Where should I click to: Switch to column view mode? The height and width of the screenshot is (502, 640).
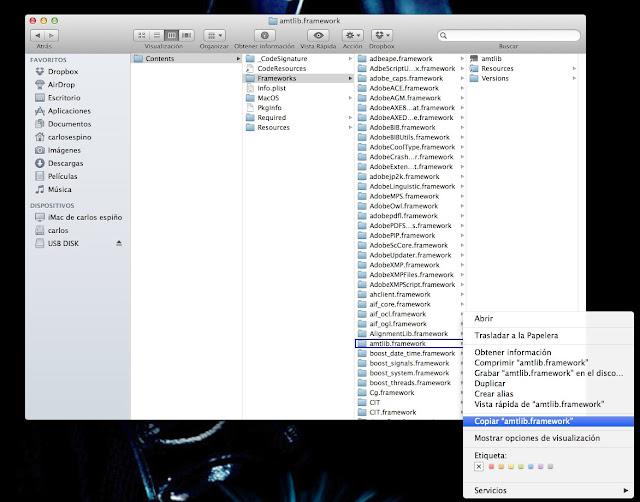click(x=171, y=36)
